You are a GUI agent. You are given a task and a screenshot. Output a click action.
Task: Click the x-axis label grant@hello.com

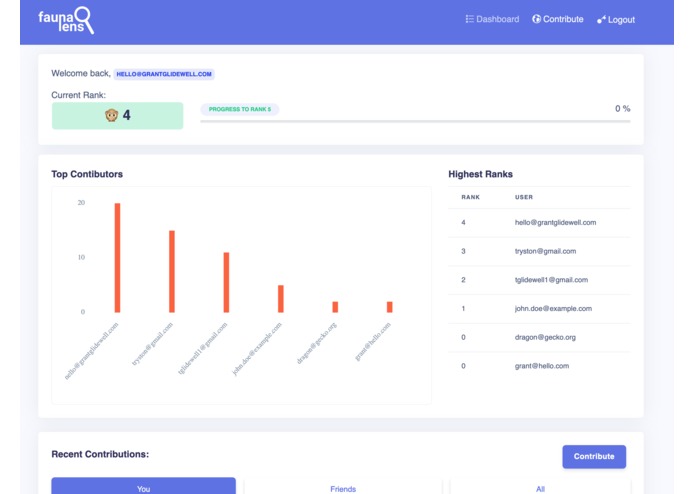click(x=373, y=341)
